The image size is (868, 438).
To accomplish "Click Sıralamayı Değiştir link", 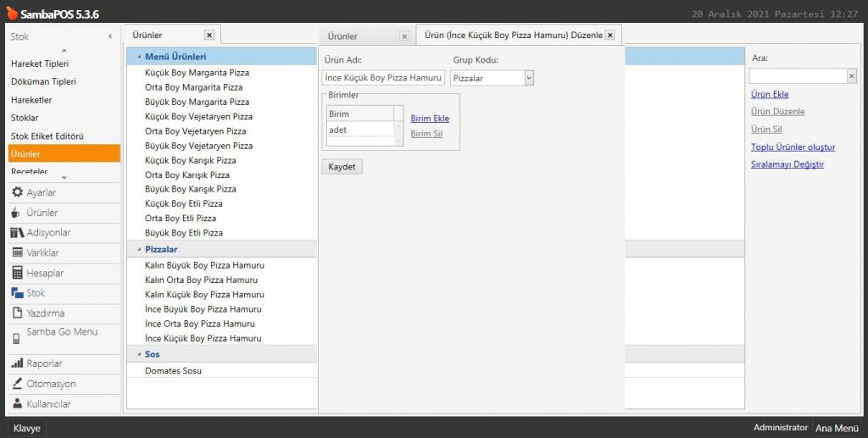I will 787,165.
